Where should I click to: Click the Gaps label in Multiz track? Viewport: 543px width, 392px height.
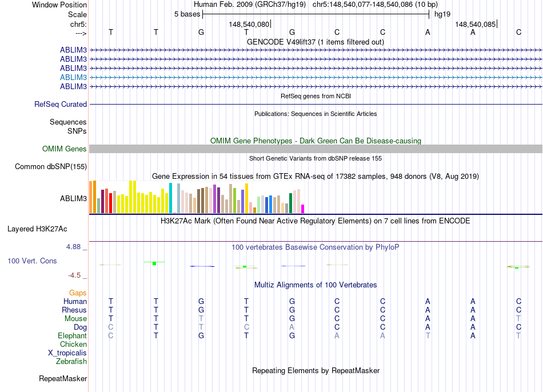pyautogui.click(x=78, y=293)
